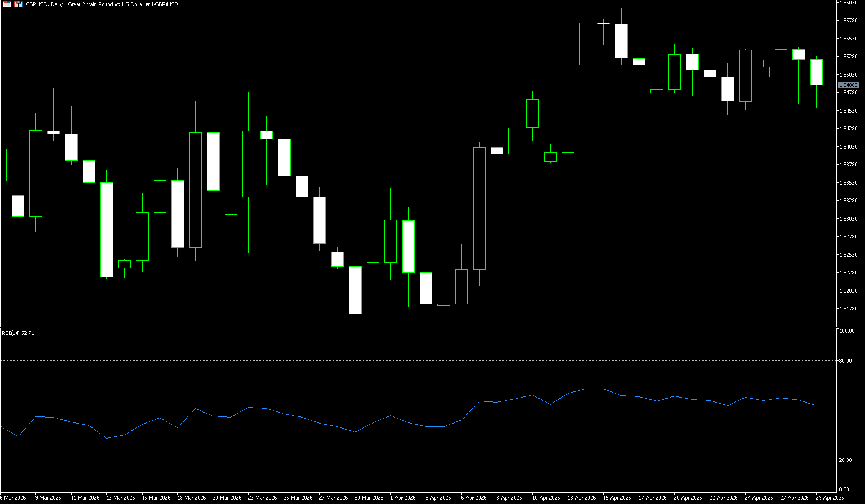Click the red-blue table icon left of the chart title

tap(7, 4)
